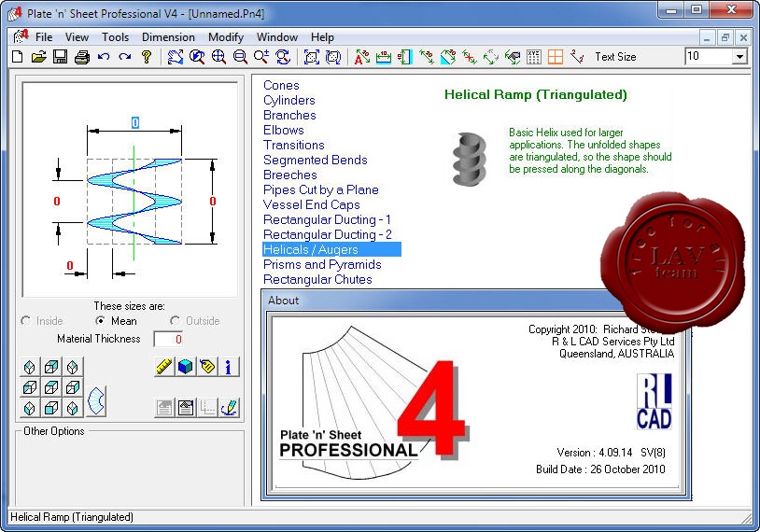Open the yellow ruler measure button
Image resolution: width=760 pixels, height=532 pixels.
point(164,367)
